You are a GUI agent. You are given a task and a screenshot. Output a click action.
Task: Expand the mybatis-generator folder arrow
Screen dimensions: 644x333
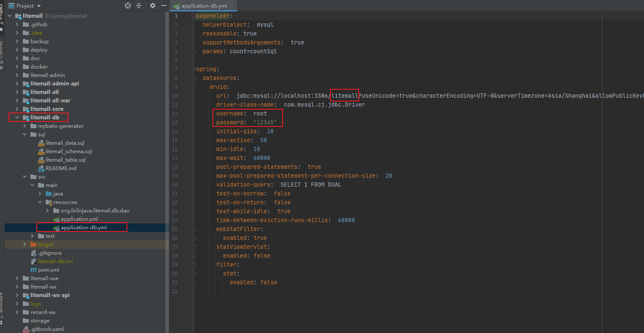tap(25, 126)
